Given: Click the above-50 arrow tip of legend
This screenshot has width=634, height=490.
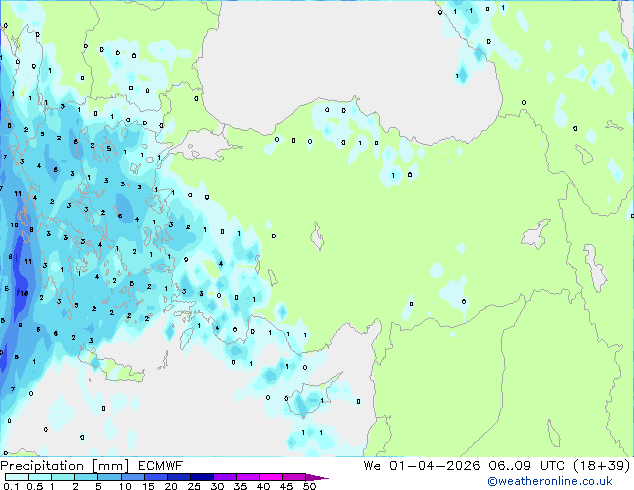Looking at the screenshot, I should click(317, 477).
